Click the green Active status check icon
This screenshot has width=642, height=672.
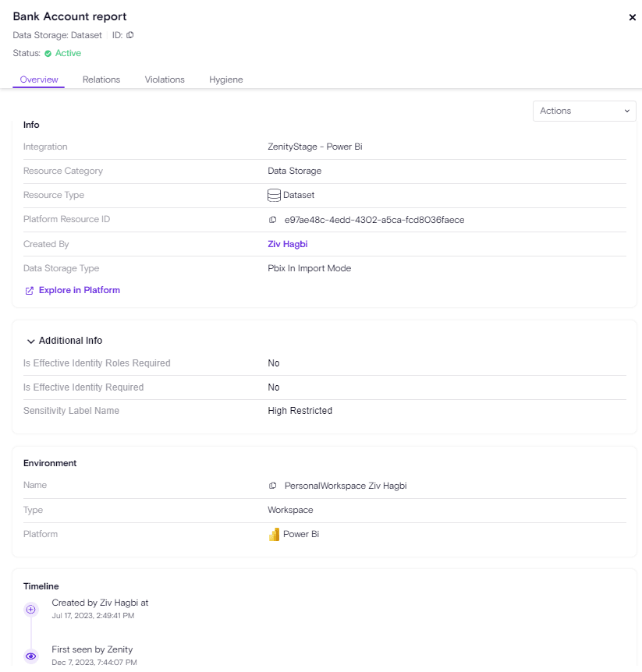click(x=48, y=54)
